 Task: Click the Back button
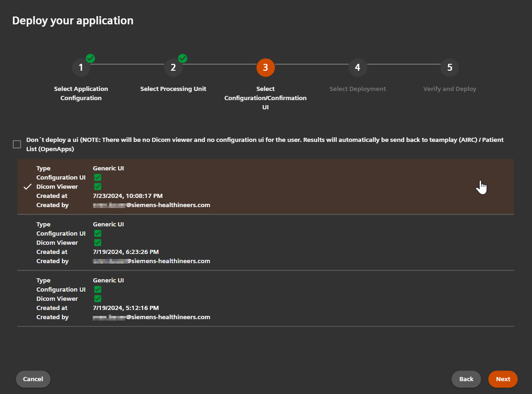[466, 379]
